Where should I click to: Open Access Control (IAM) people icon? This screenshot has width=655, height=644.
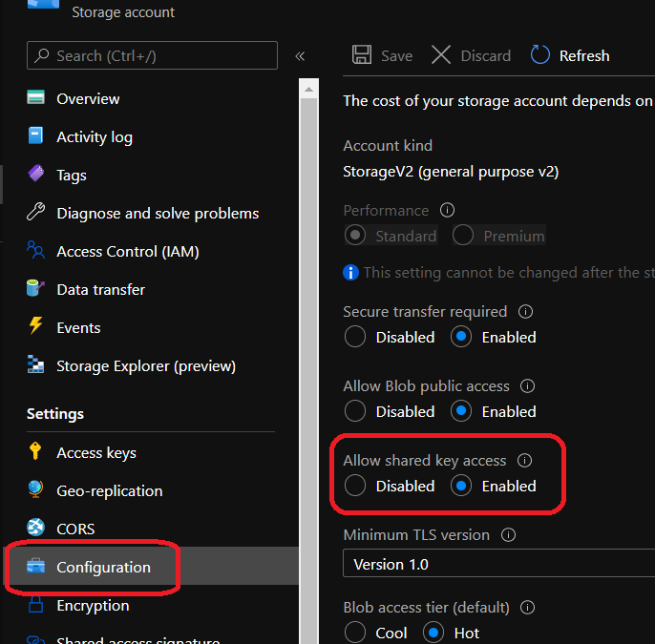coord(36,251)
